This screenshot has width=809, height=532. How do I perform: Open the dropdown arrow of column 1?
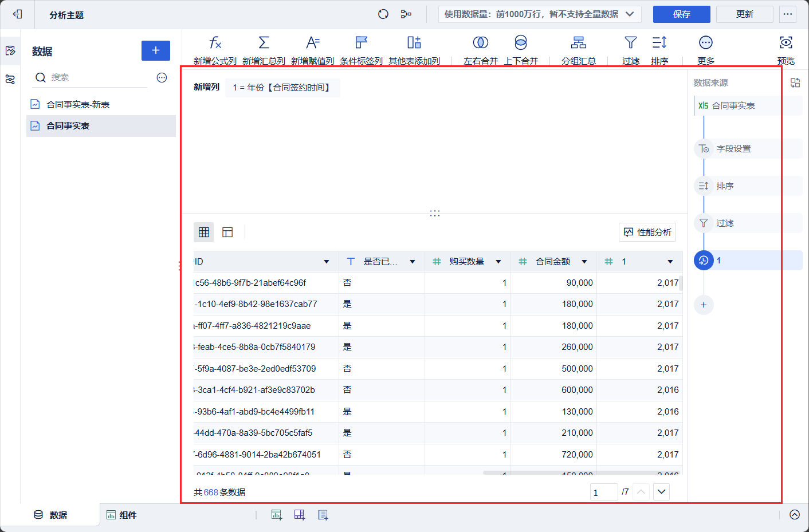tap(670, 262)
